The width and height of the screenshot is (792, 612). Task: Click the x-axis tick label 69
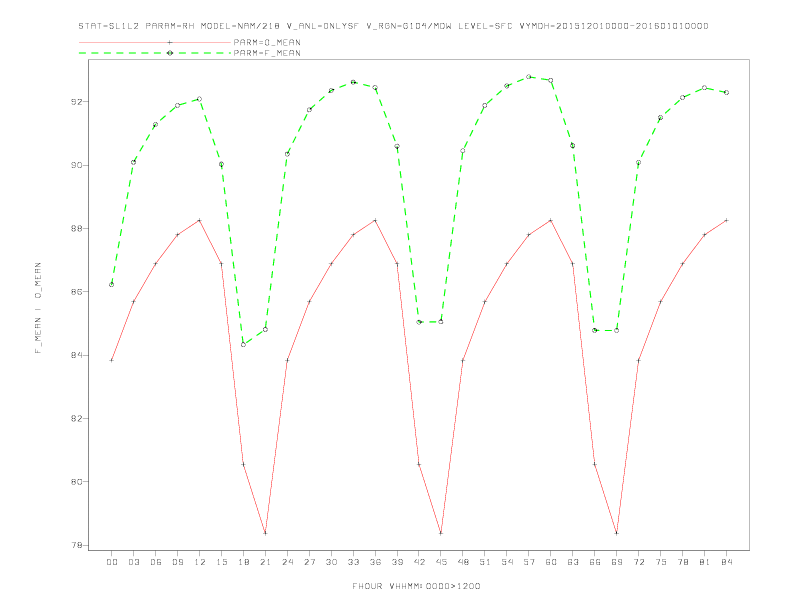[x=617, y=562]
